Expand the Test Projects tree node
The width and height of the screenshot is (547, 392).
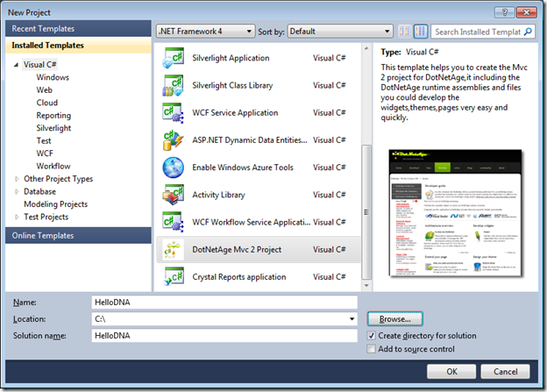17,217
